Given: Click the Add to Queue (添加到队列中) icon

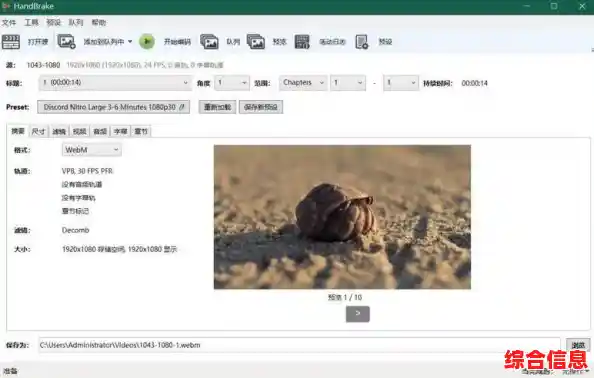Looking at the screenshot, I should click(66, 42).
